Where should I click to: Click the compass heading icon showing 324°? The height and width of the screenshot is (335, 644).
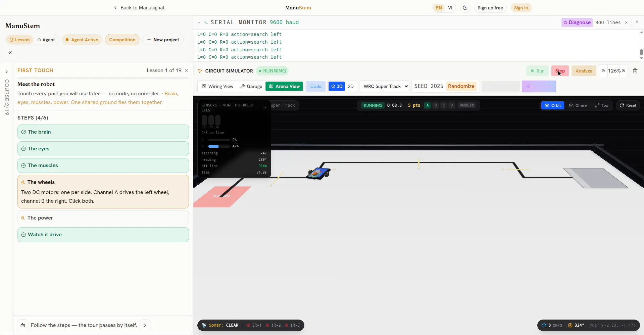click(570, 325)
